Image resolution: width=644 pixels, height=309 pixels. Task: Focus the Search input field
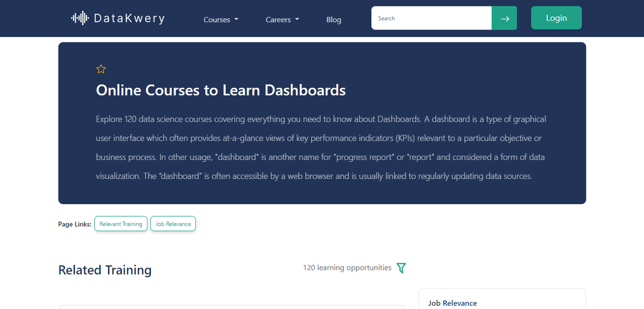click(431, 18)
